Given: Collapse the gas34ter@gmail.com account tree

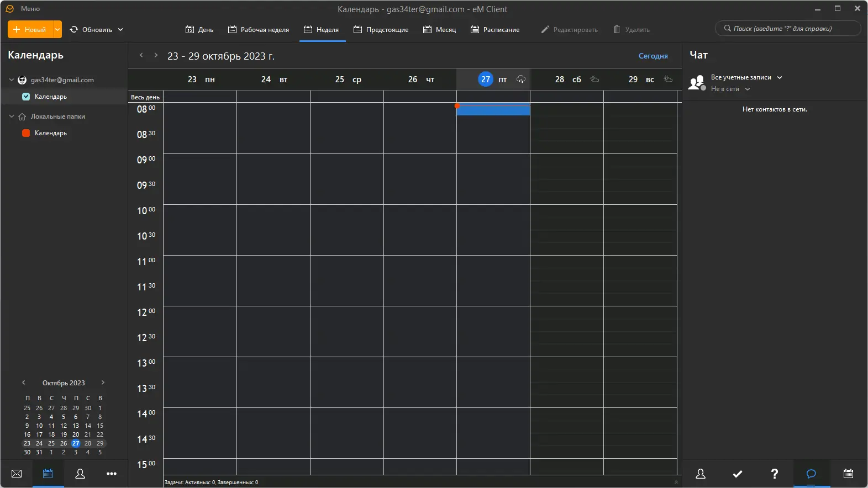Looking at the screenshot, I should point(12,80).
